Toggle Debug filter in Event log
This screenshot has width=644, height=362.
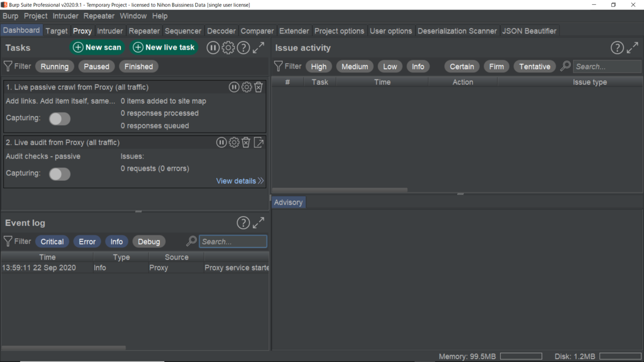149,241
